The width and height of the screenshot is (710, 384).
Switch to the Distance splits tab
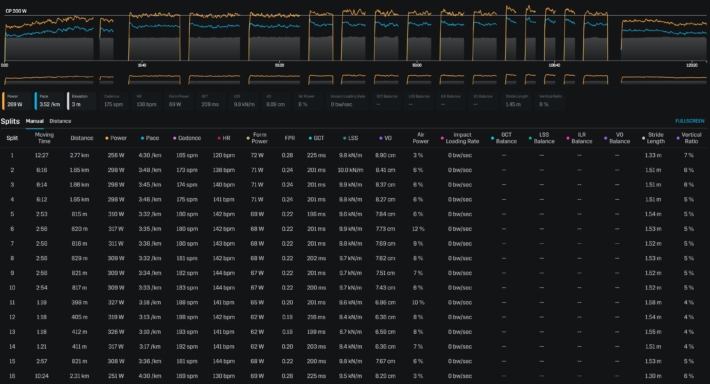pos(60,121)
